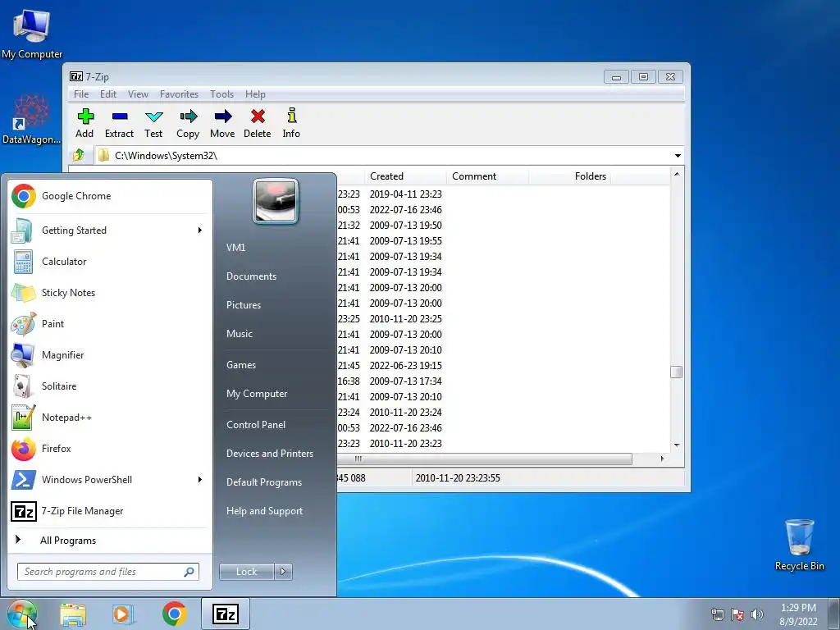The image size is (840, 630).
Task: Click the Start orb button
Action: (22, 614)
